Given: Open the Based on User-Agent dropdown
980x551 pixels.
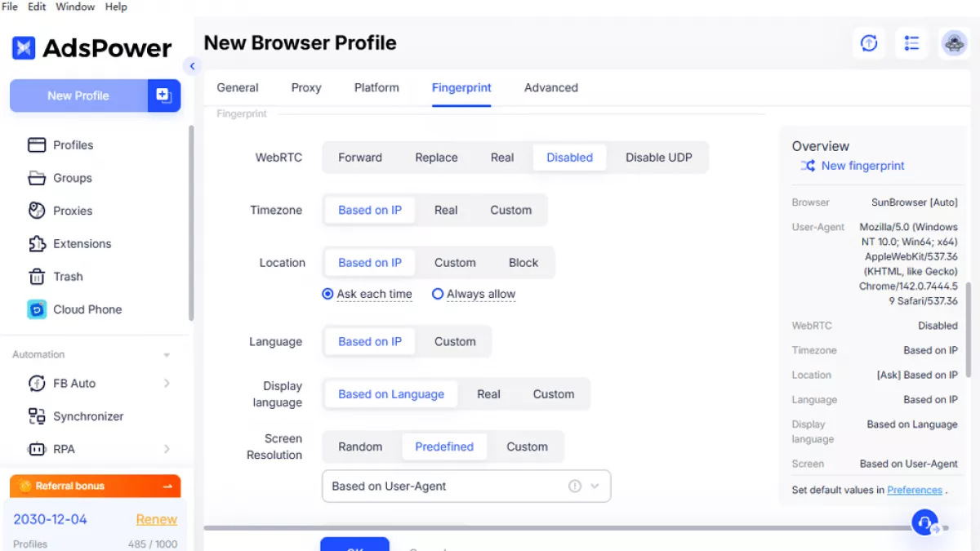Looking at the screenshot, I should coord(465,487).
